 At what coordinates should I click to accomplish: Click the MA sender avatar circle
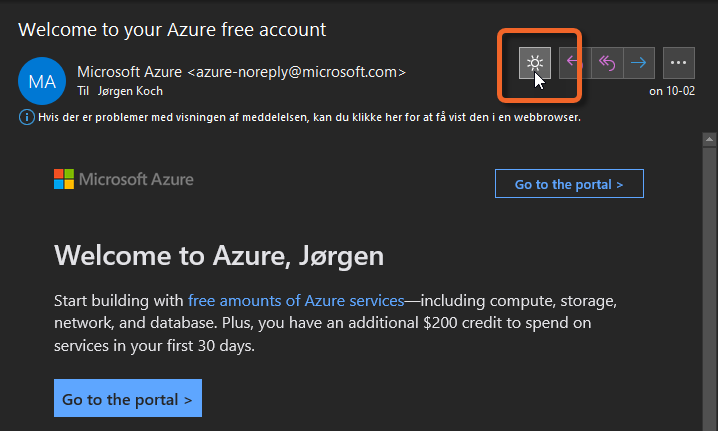(x=42, y=81)
